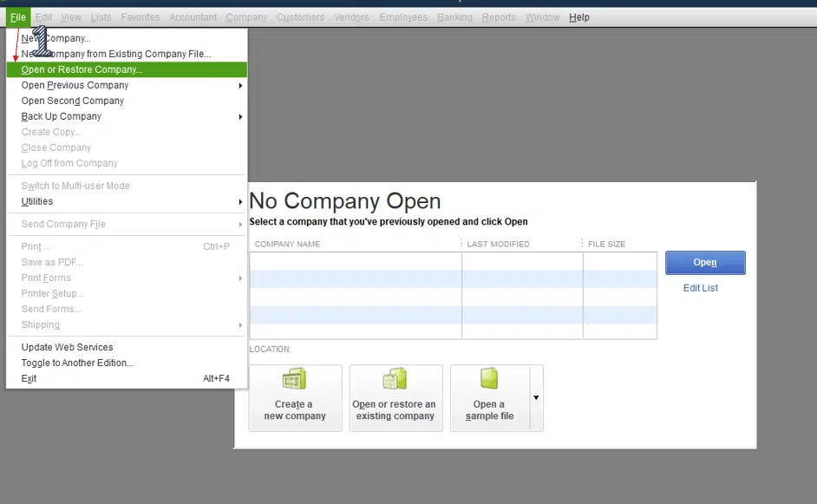Click the Create a new company icon
The image size is (817, 504).
coord(295,397)
